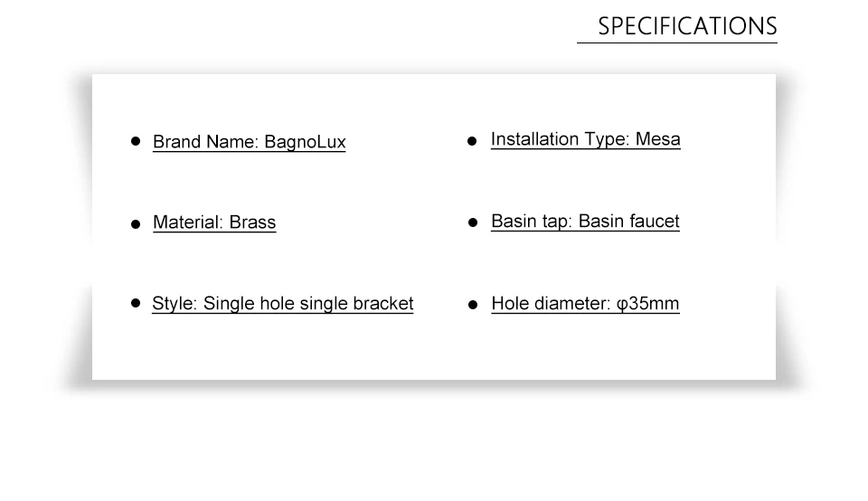Click the word Brass

252,222
